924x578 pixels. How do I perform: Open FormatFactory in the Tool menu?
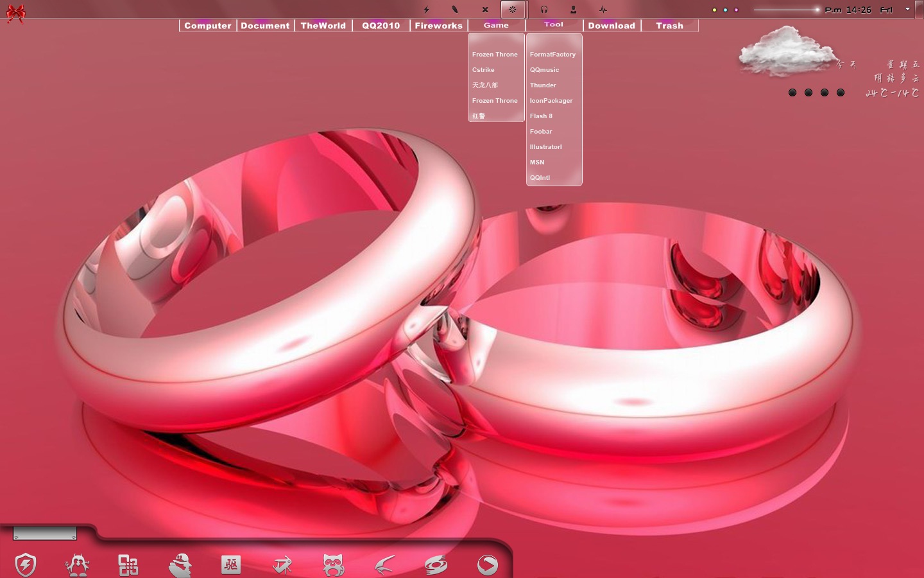click(x=554, y=54)
